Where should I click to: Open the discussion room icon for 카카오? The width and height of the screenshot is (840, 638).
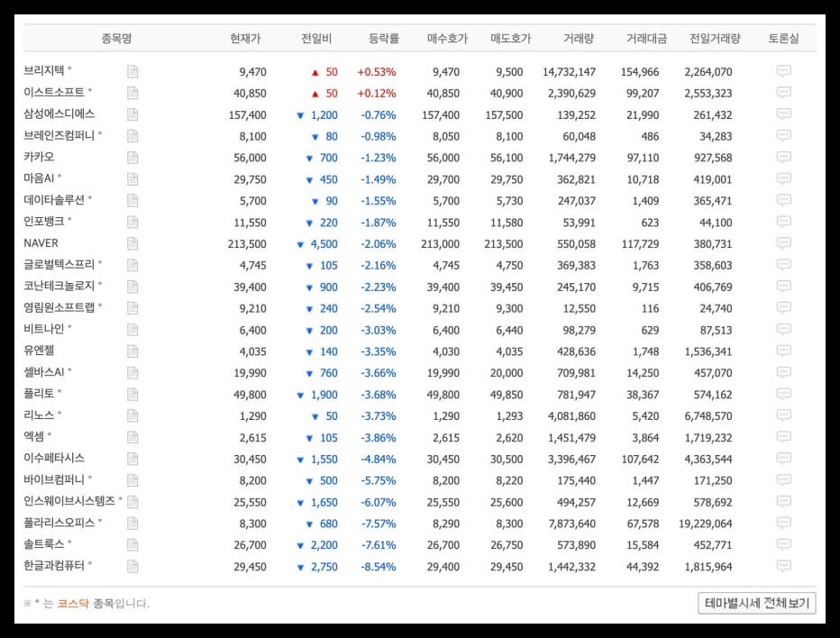click(x=784, y=157)
